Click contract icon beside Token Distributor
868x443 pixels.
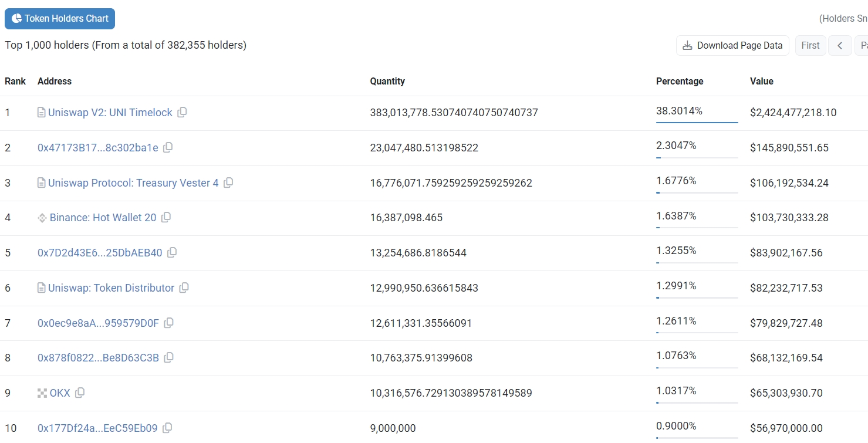click(41, 288)
